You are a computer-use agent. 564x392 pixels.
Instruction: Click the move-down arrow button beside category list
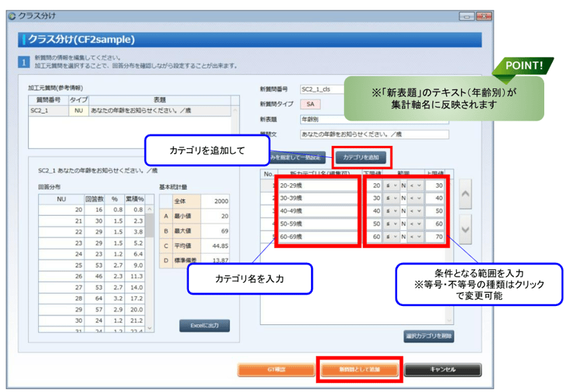(465, 229)
